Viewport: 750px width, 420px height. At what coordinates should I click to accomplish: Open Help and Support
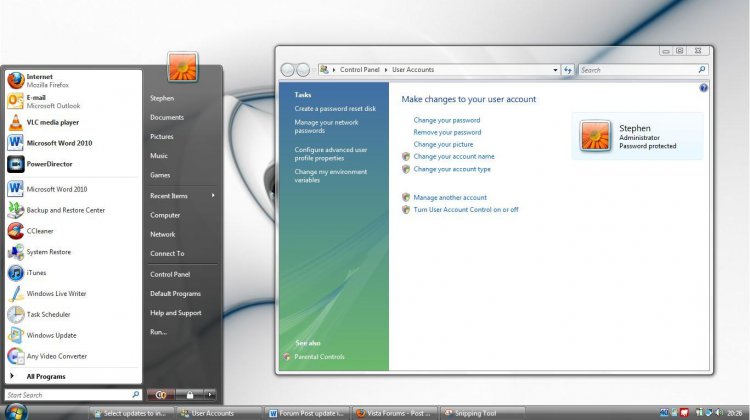pyautogui.click(x=176, y=313)
